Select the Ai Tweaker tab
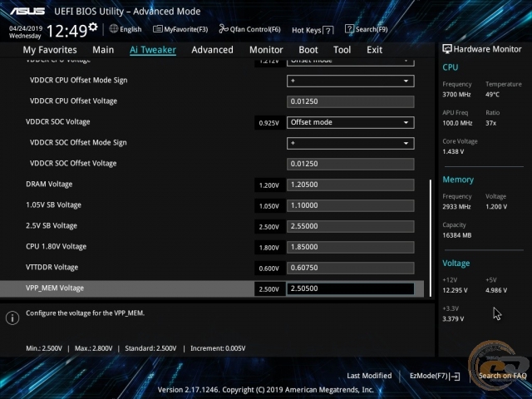The height and width of the screenshot is (399, 532). pos(153,50)
